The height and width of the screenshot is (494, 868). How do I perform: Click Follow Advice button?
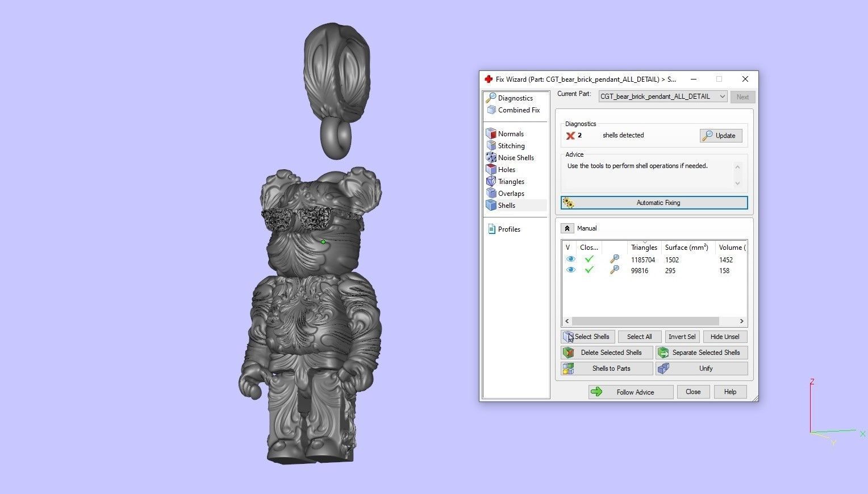click(x=631, y=392)
